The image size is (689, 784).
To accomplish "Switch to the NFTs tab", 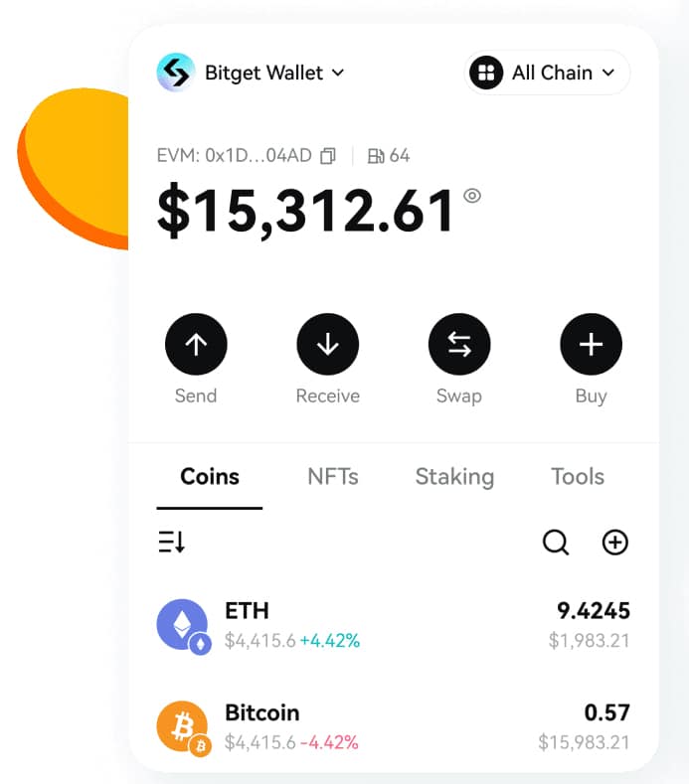I will (333, 477).
